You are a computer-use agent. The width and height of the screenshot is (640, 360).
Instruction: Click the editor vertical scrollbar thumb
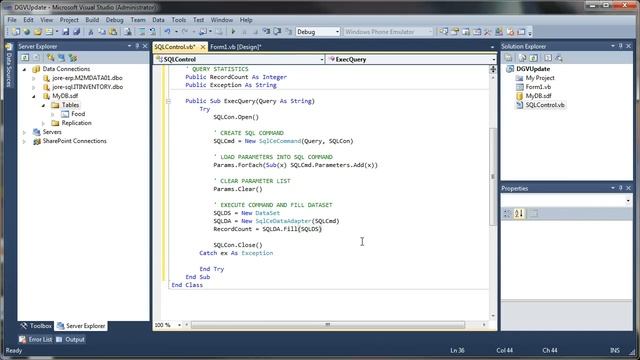[493, 176]
